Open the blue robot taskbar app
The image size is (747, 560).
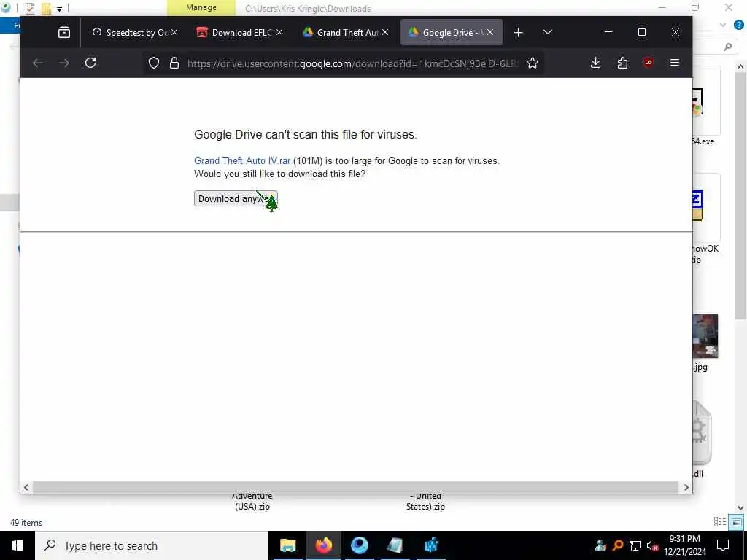click(431, 545)
